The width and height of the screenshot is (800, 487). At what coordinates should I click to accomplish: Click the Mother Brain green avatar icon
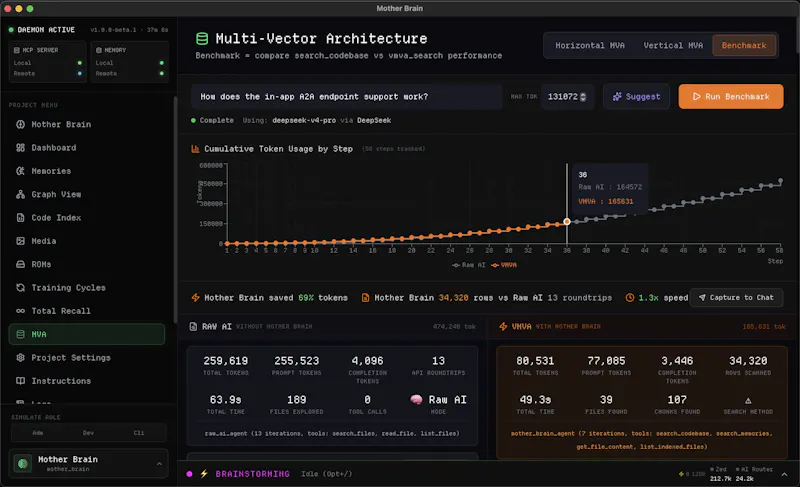point(22,464)
